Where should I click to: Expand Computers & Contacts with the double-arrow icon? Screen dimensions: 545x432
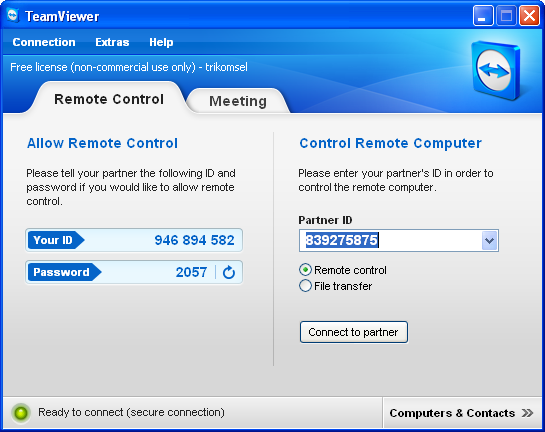click(x=527, y=413)
